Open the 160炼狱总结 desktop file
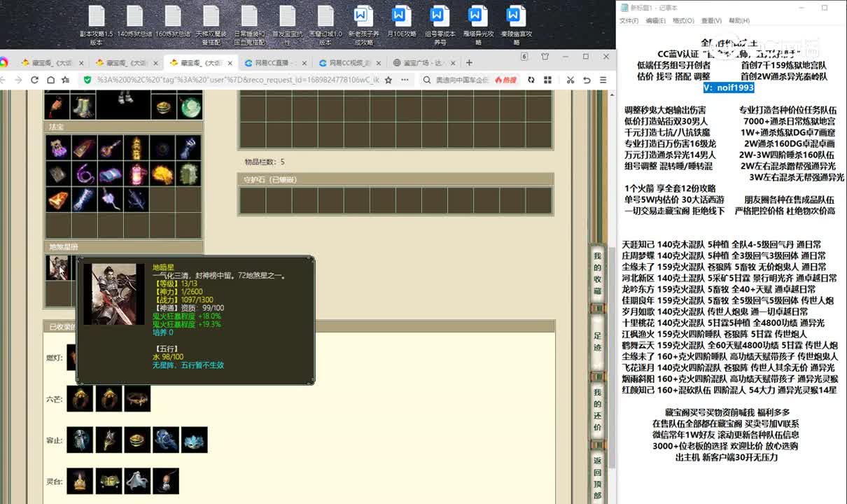This screenshot has height=504, width=847. 172,22
